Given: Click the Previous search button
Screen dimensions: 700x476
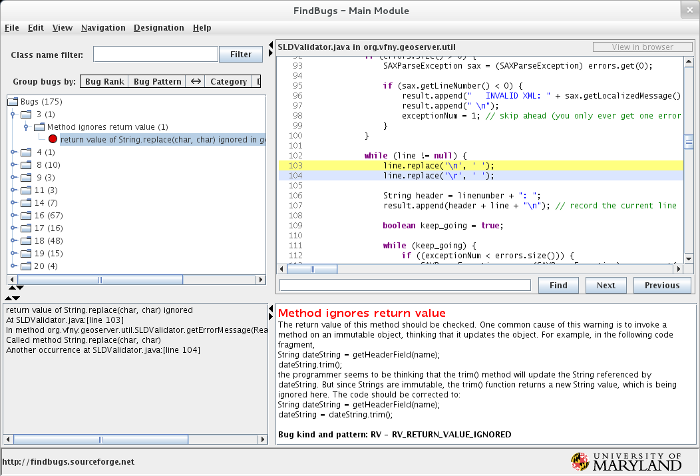Looking at the screenshot, I should 662,285.
